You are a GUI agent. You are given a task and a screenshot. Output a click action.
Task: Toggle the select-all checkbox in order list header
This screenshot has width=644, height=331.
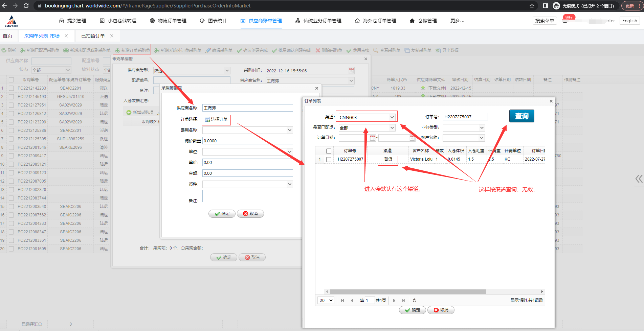click(x=329, y=151)
